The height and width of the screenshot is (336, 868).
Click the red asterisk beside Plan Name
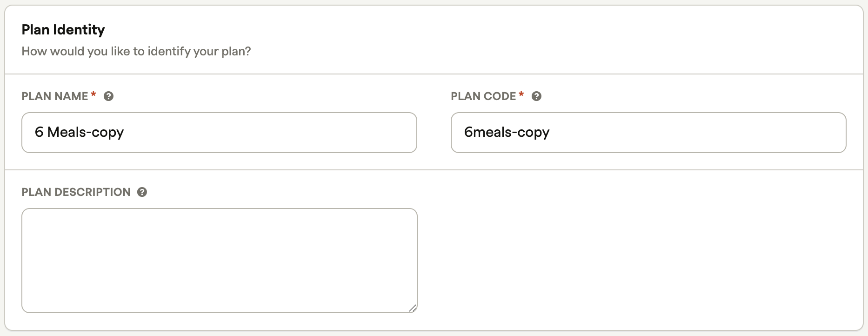pyautogui.click(x=93, y=94)
